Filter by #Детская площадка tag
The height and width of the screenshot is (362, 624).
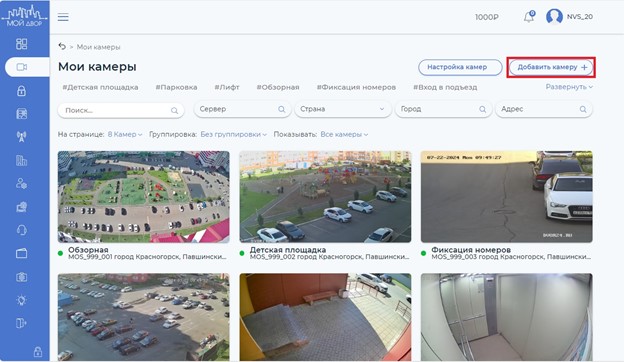[x=100, y=87]
